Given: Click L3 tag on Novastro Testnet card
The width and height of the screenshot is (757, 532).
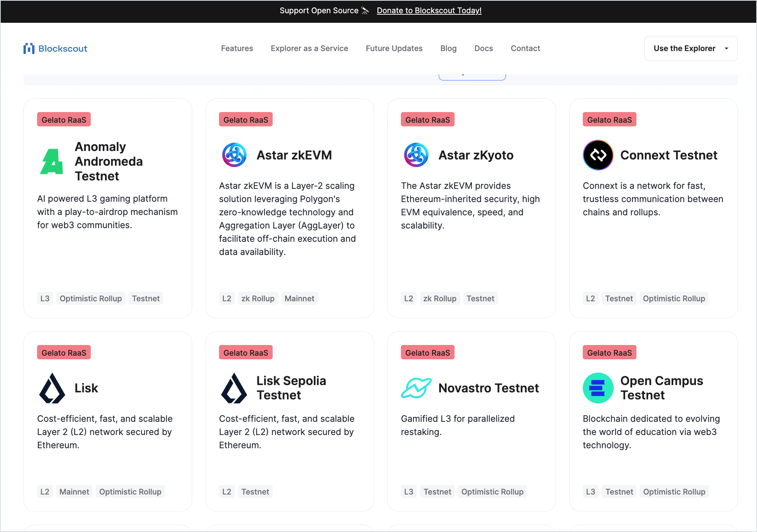Looking at the screenshot, I should 409,492.
